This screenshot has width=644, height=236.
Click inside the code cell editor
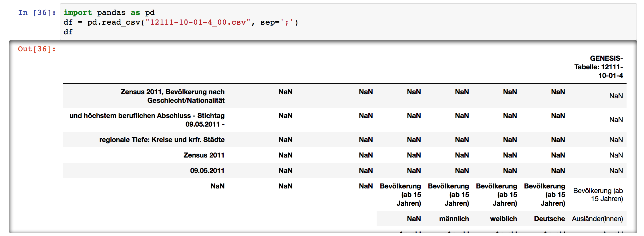348,22
